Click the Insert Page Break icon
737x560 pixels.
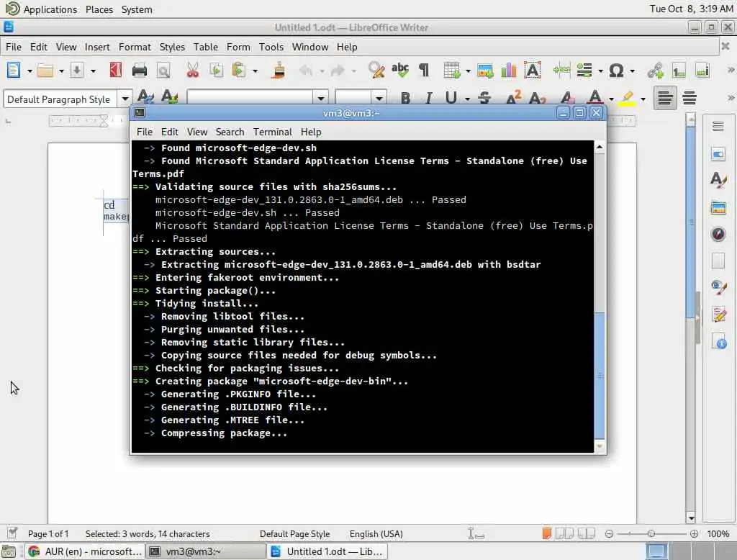[x=561, y=71]
